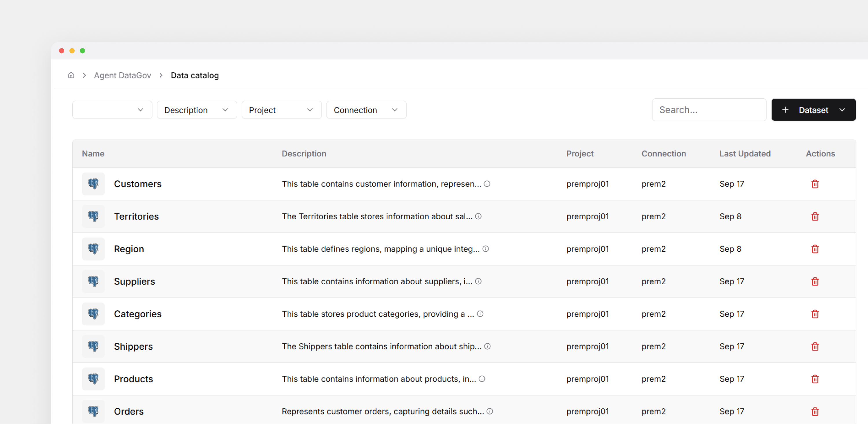Open the Territories dataset name

click(136, 216)
